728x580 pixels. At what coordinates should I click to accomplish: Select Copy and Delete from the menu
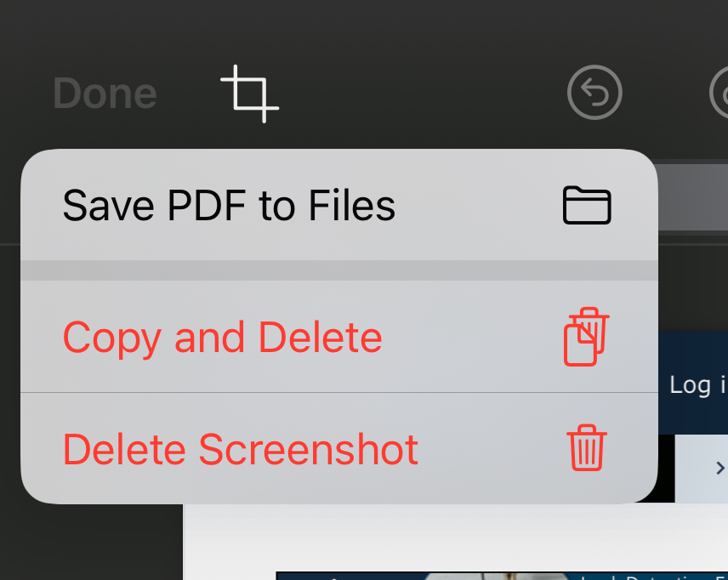tap(223, 337)
